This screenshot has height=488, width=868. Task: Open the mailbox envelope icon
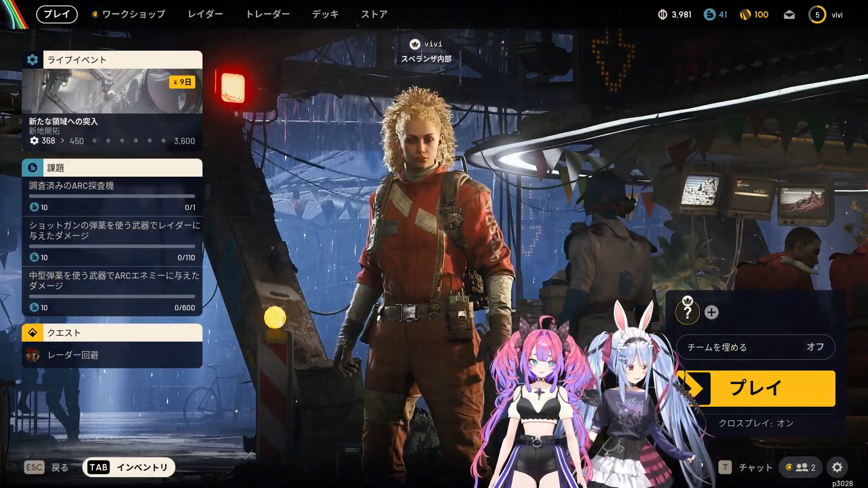[789, 15]
